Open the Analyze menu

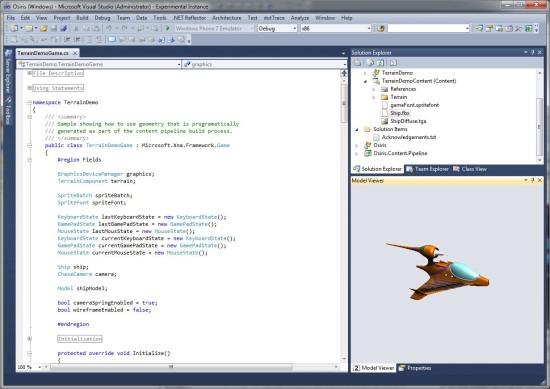300,18
